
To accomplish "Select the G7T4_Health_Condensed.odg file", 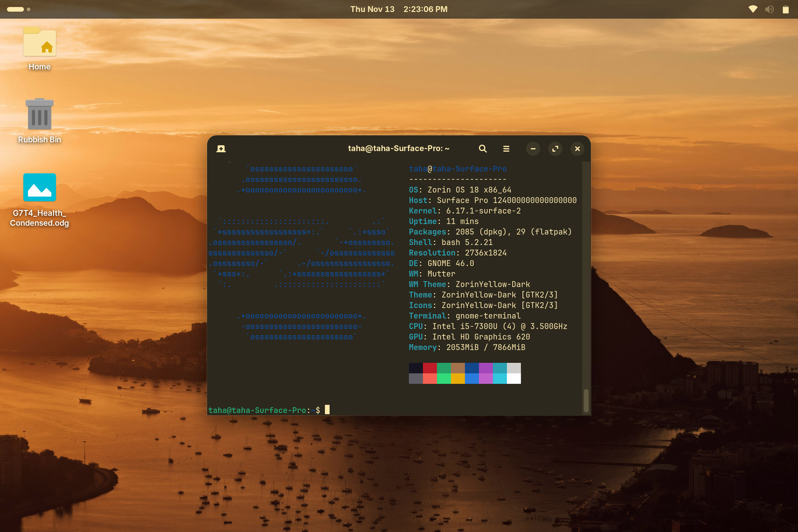I will tap(40, 188).
